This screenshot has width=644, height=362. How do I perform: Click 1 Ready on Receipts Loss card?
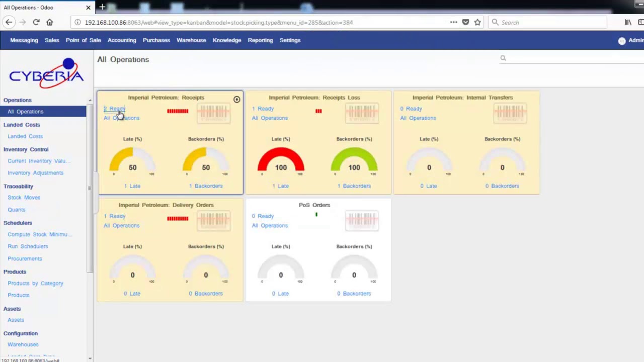point(263,109)
